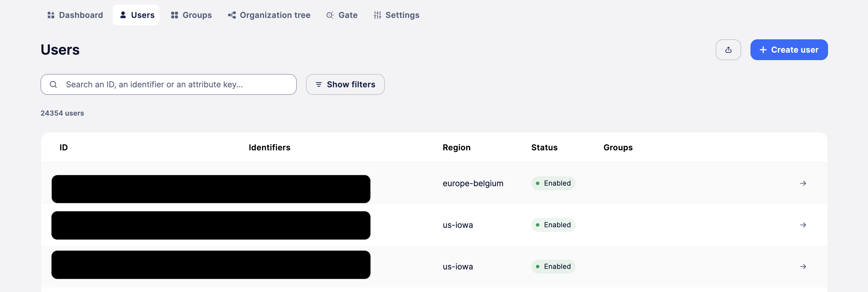Click the magnifier icon in search box

(53, 84)
